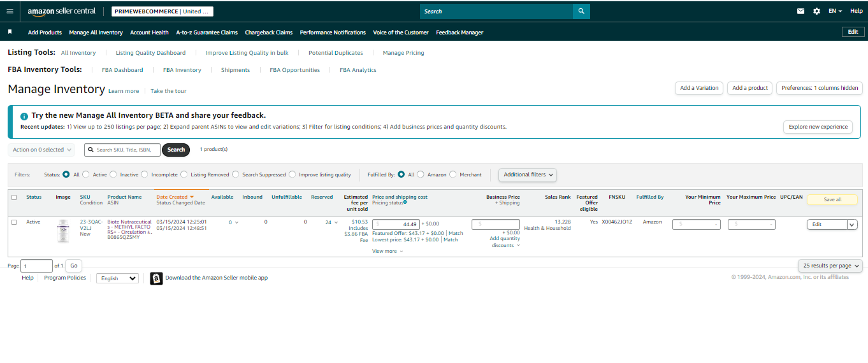Open FBA Inventory tab

tap(182, 70)
